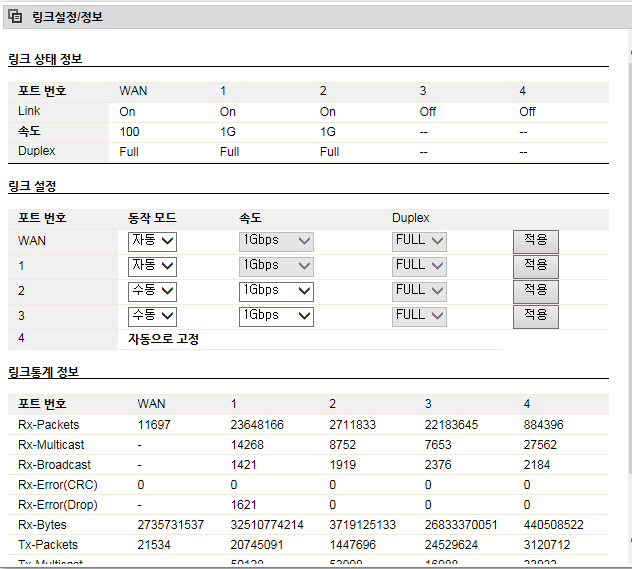Image resolution: width=632 pixels, height=569 pixels.
Task: Click 적용 button for port 3
Action: 536,317
